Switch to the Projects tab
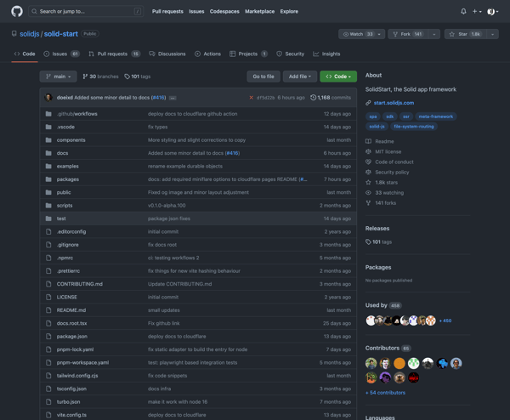 tap(248, 54)
